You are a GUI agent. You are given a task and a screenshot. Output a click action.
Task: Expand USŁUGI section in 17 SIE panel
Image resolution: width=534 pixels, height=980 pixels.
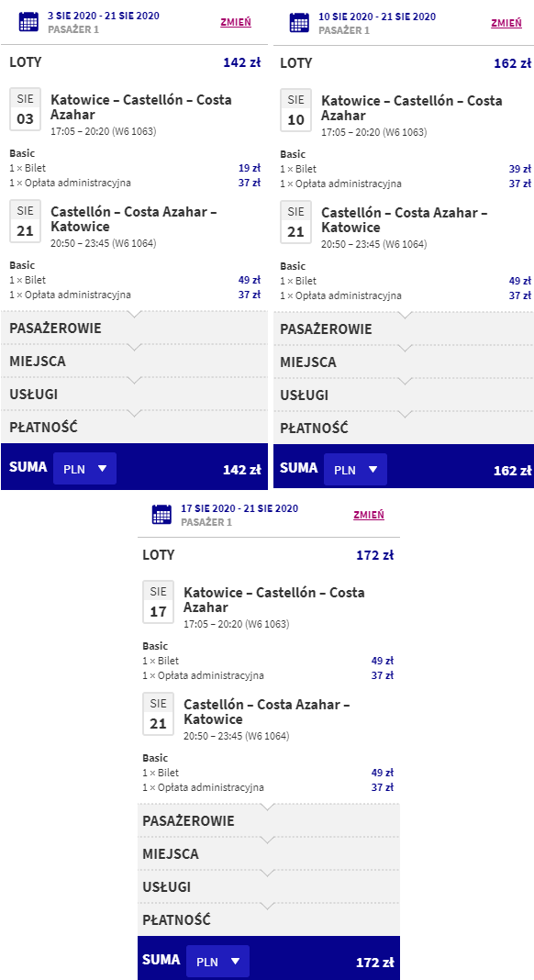pos(268,887)
